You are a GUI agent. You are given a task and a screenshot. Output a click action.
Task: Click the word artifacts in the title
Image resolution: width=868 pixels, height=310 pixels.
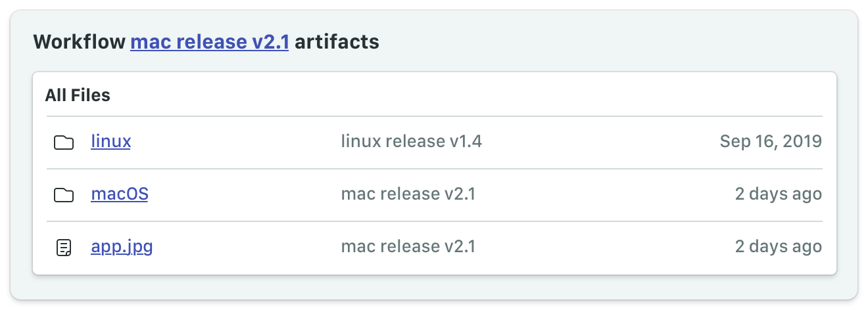tap(337, 42)
